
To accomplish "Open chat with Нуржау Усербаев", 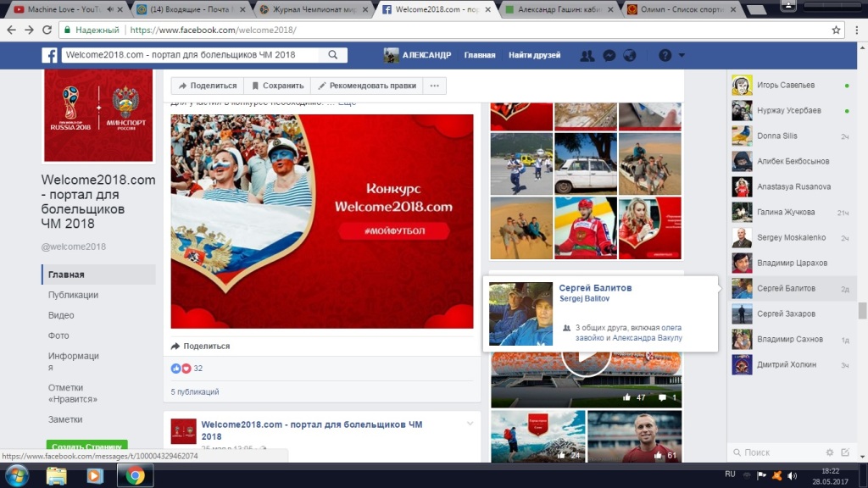I will click(x=791, y=111).
